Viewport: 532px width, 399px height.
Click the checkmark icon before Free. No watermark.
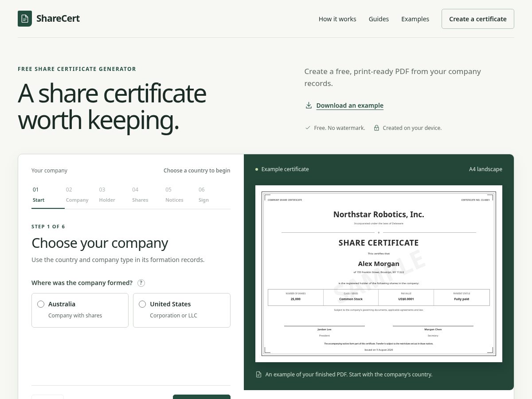point(308,128)
